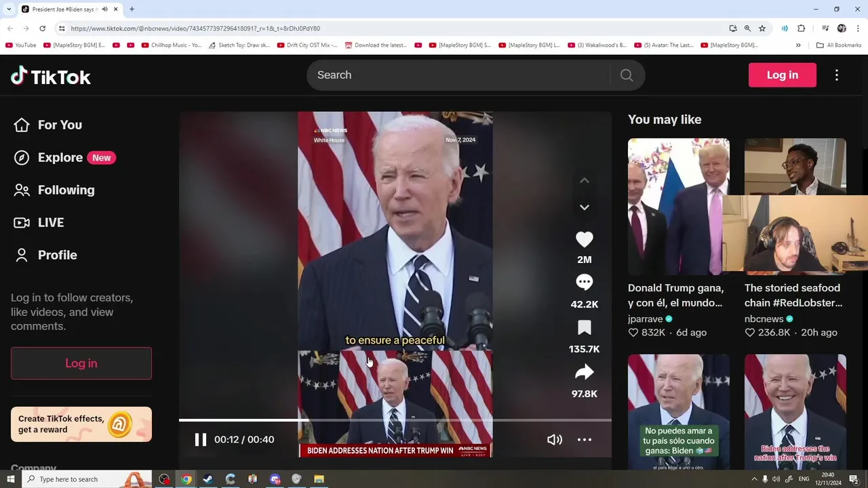Screen dimensions: 868x488
Task: Open the Sketch Toy bookmark
Action: [239, 45]
